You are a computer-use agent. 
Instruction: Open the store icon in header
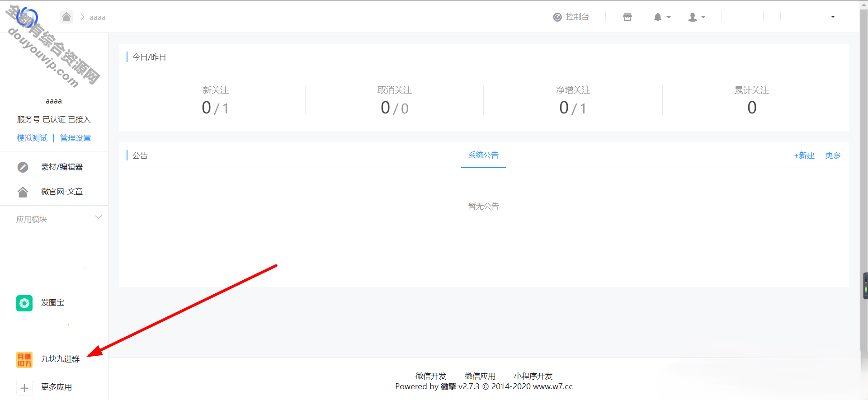point(627,17)
